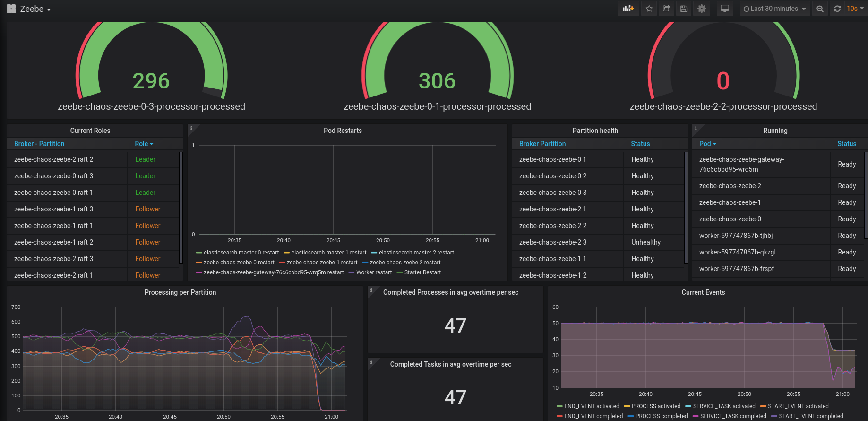Show Completed Tasks panel info icon
The image size is (868, 421).
point(371,361)
